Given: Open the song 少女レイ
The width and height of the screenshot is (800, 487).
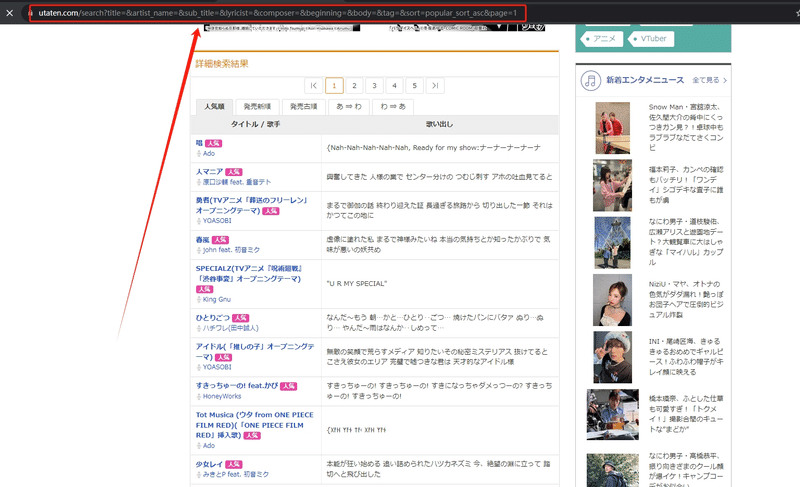Looking at the screenshot, I should point(209,464).
